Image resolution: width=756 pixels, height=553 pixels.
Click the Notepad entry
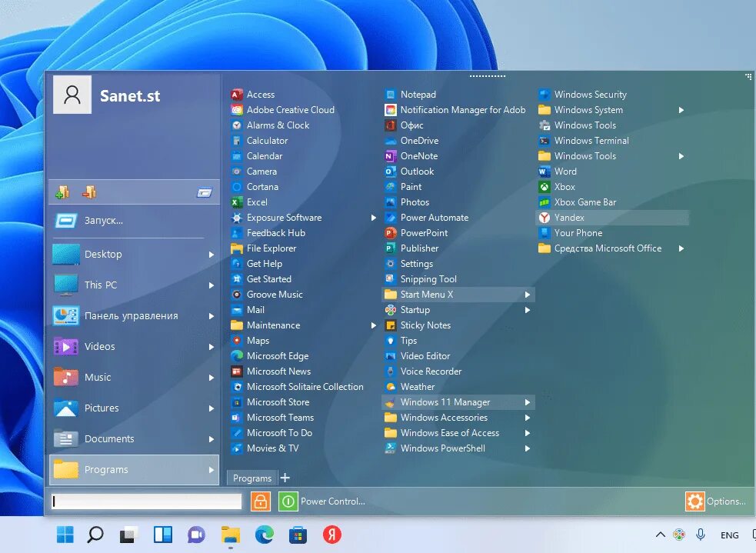pos(458,95)
